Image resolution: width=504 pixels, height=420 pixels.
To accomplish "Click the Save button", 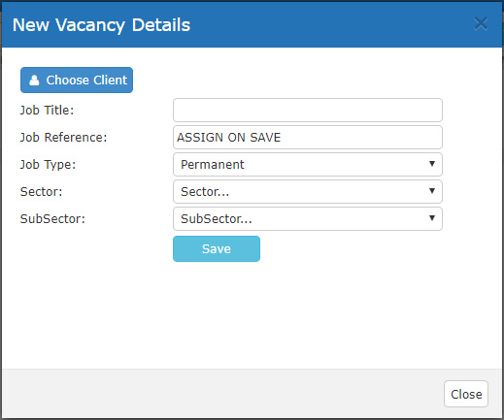I will pyautogui.click(x=217, y=248).
